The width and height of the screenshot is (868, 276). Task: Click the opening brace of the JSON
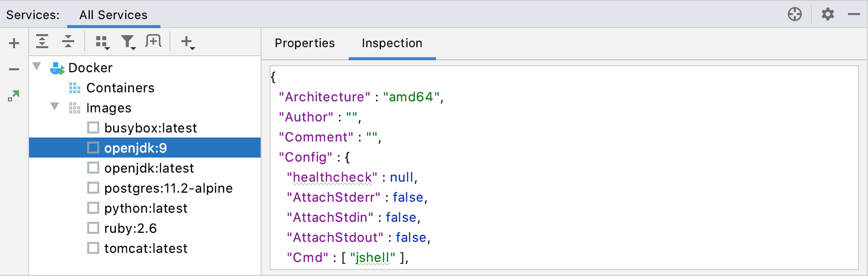click(273, 77)
